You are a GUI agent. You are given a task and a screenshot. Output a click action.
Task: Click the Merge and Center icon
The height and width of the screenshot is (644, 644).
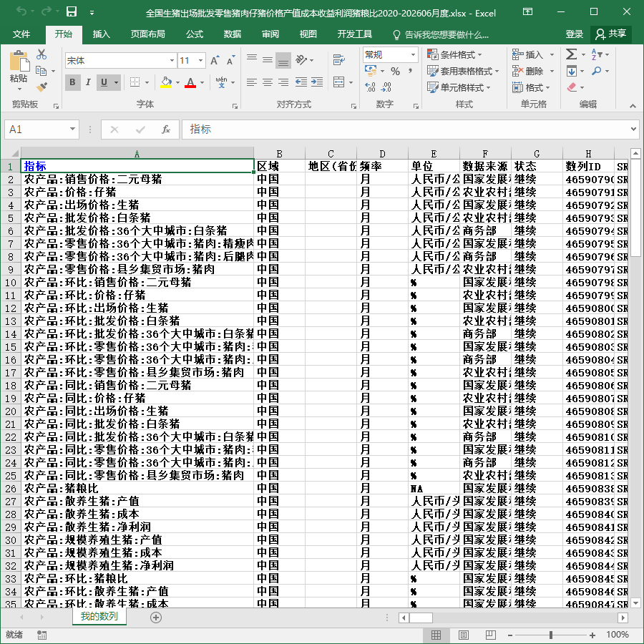pyautogui.click(x=339, y=82)
